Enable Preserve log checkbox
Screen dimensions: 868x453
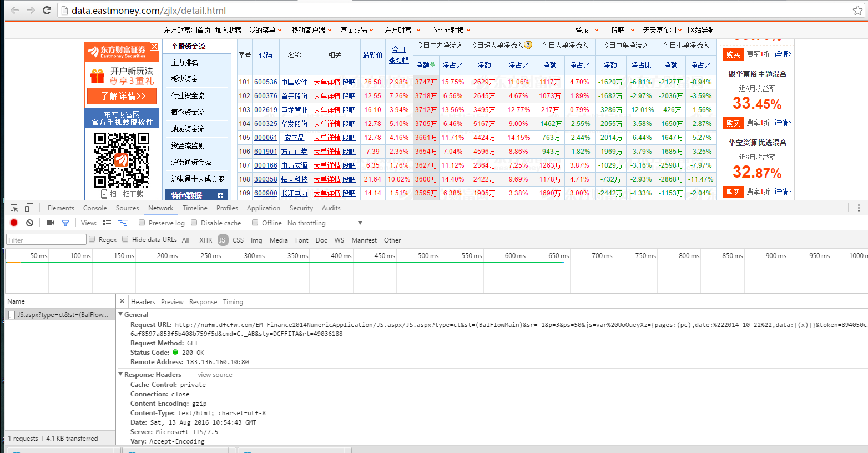coord(142,223)
